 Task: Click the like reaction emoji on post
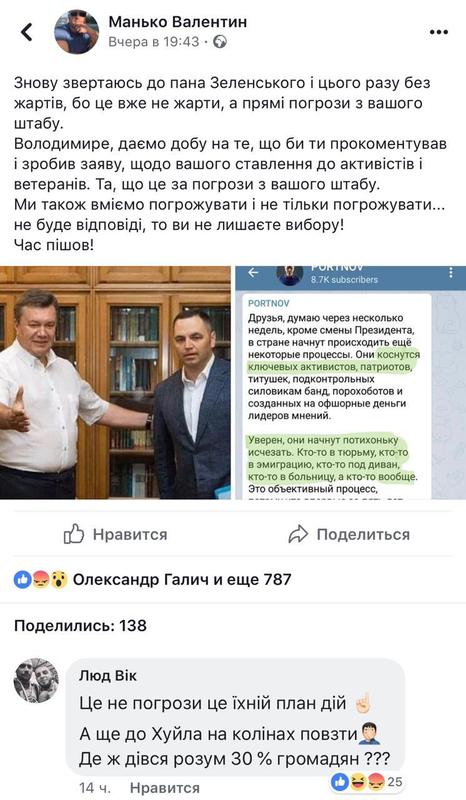(x=22, y=580)
